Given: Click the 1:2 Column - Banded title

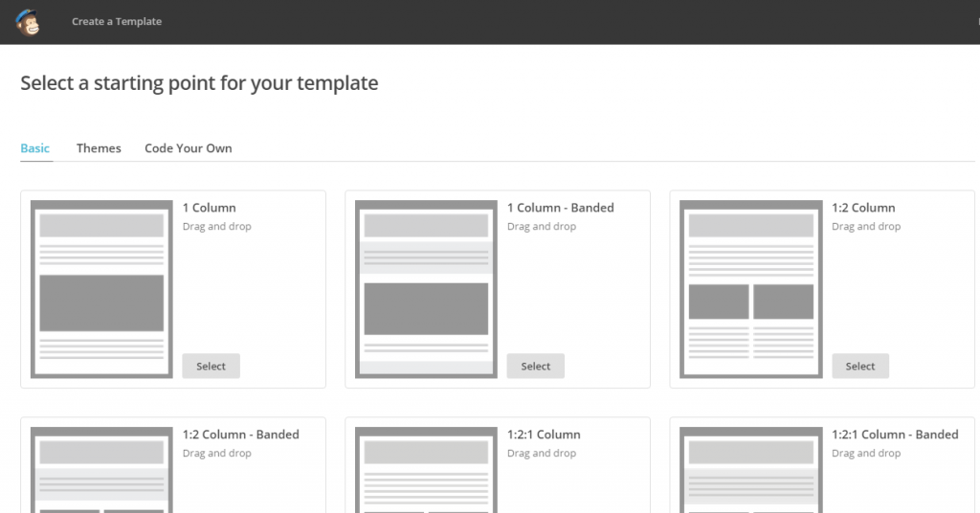Looking at the screenshot, I should (241, 435).
